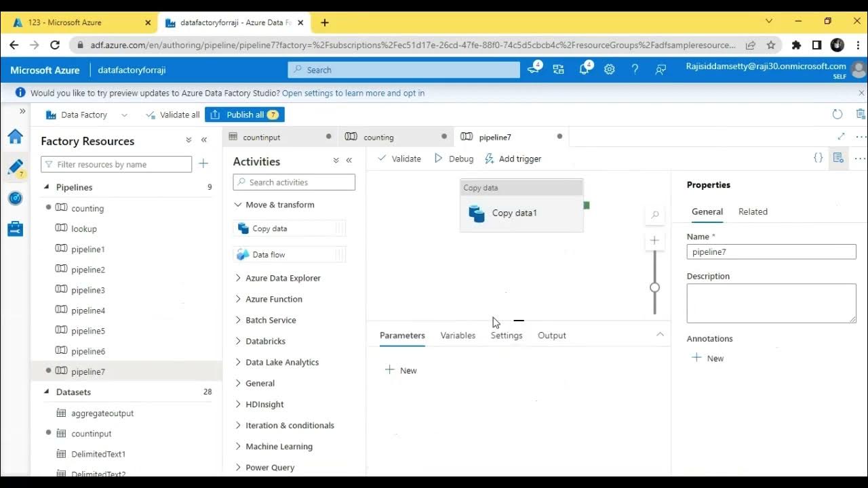Collapse the Pipelines tree section
The height and width of the screenshot is (488, 868).
coord(47,187)
